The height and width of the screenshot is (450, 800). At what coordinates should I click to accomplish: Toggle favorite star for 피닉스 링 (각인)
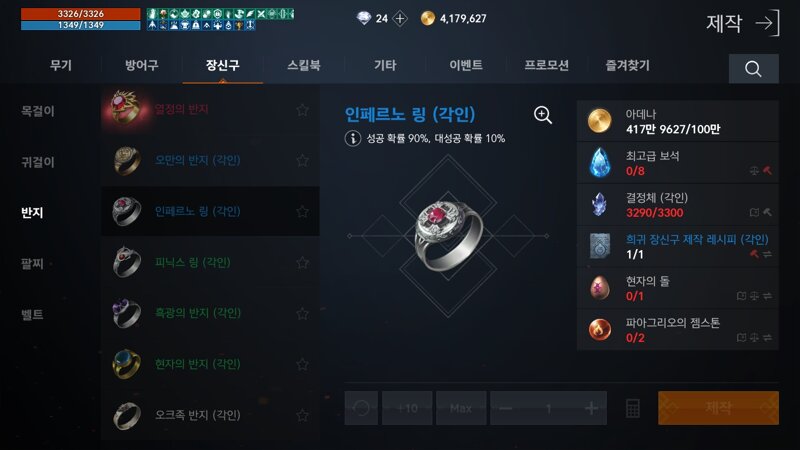point(303,262)
